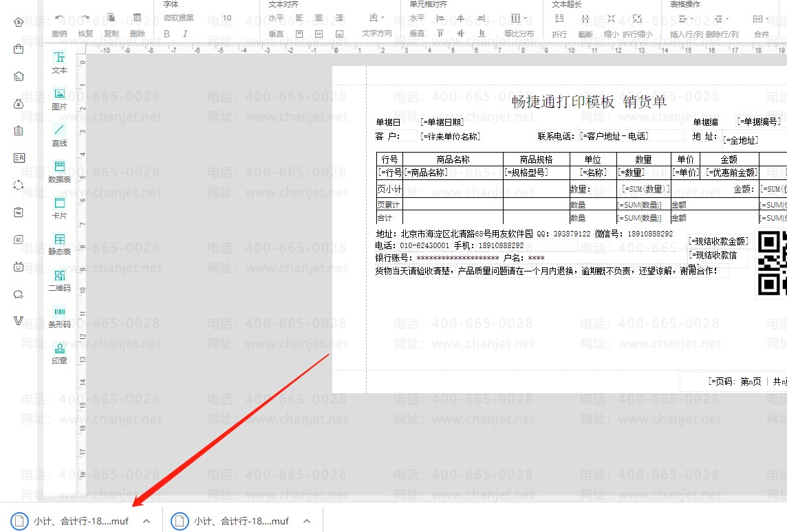Set text horizontal align left
The image size is (787, 532).
coord(299,18)
